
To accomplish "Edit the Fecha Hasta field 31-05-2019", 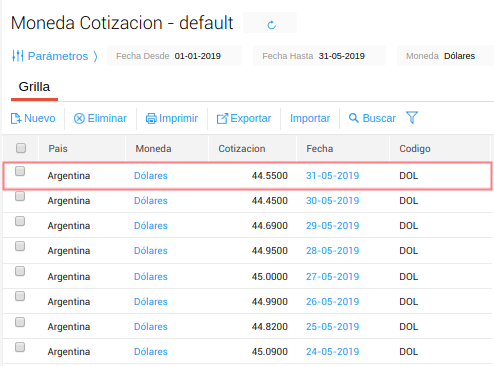I will (x=319, y=56).
